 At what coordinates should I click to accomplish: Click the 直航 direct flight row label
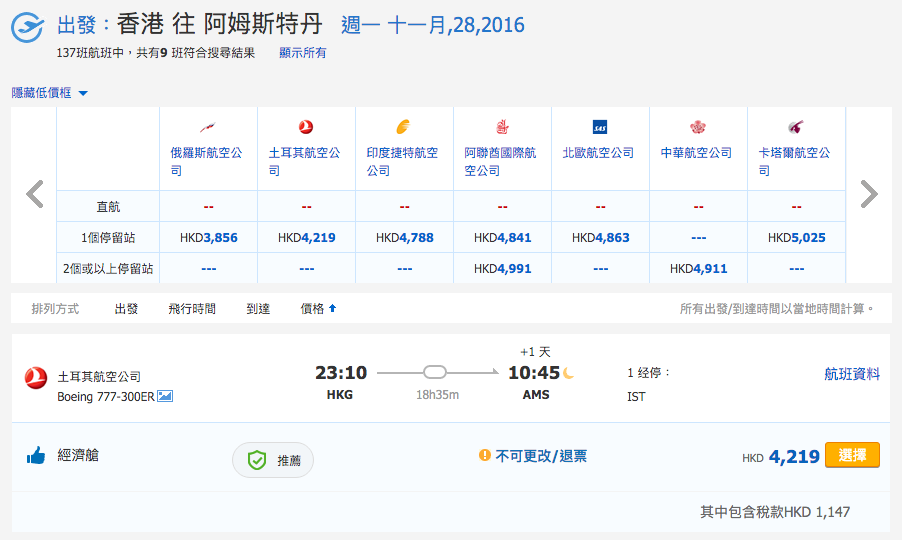[108, 206]
